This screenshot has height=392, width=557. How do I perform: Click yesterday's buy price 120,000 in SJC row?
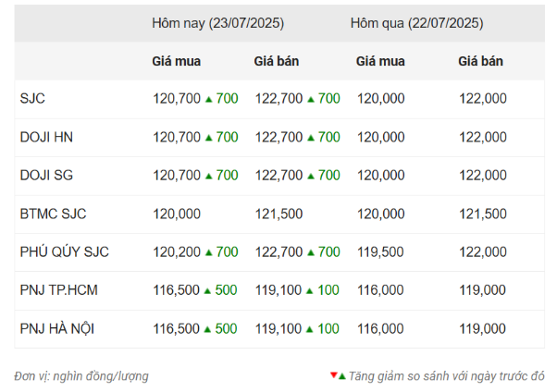click(x=381, y=99)
